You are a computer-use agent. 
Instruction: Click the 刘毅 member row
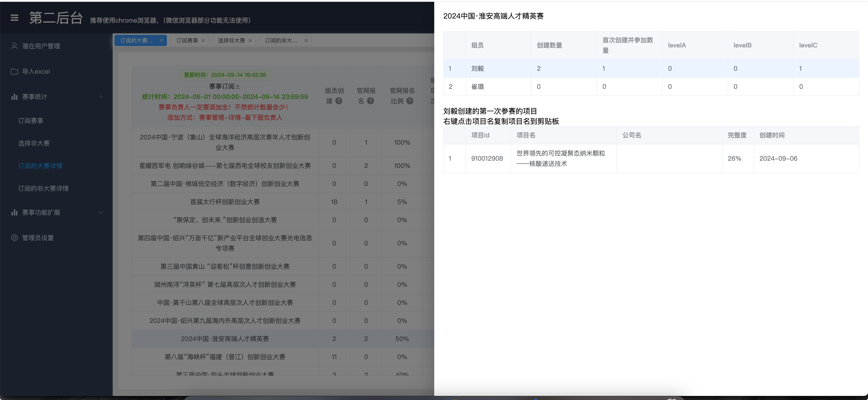[477, 68]
